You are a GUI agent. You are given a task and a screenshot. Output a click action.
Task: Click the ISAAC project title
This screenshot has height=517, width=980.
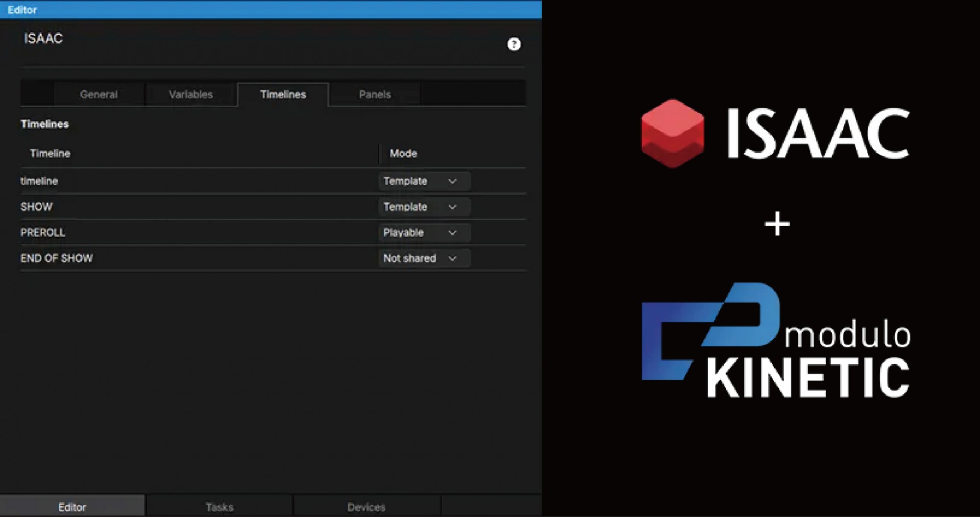pos(44,38)
